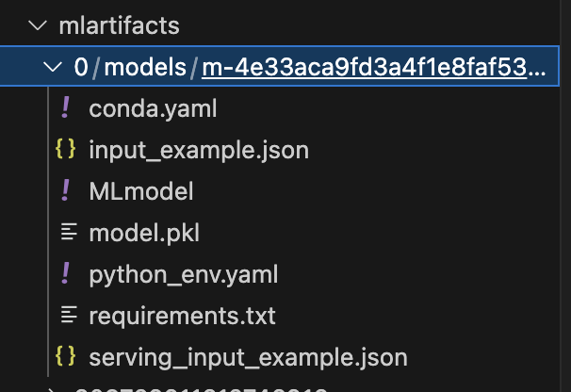
Task: Open python_env.yaml file
Action: pyautogui.click(x=183, y=274)
